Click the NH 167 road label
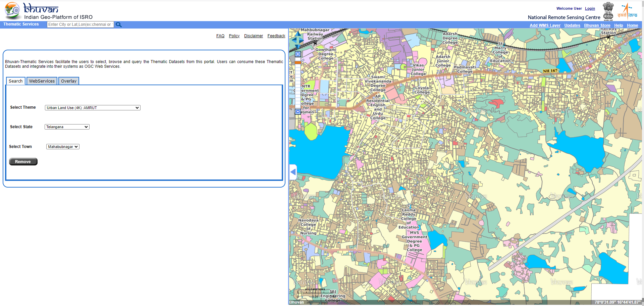Screen dimensions: 644x306 tap(550, 71)
